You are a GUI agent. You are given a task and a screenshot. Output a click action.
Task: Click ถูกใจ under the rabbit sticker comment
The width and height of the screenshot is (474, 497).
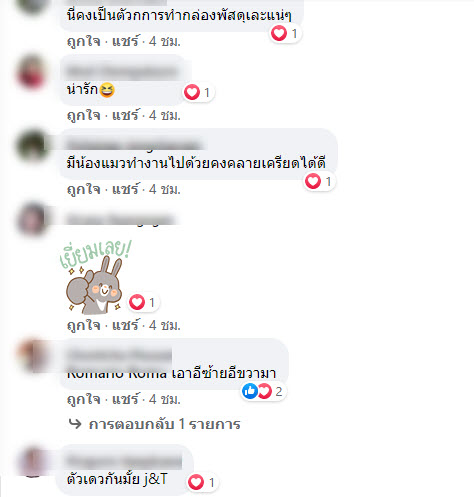(84, 325)
